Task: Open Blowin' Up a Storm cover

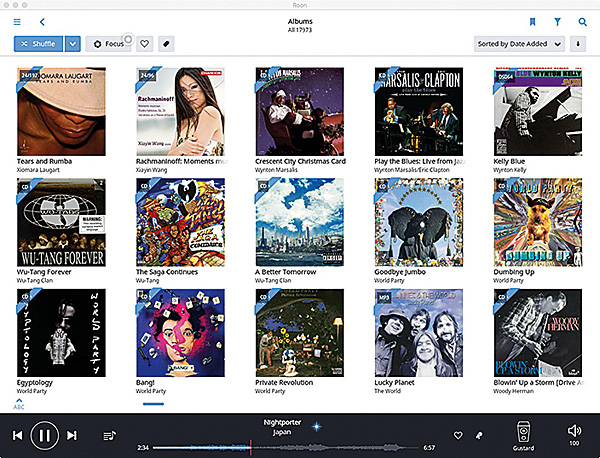Action: pyautogui.click(x=538, y=333)
